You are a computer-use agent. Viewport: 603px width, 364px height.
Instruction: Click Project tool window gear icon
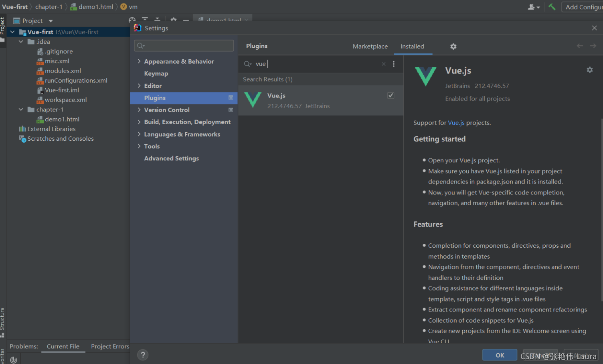[173, 20]
